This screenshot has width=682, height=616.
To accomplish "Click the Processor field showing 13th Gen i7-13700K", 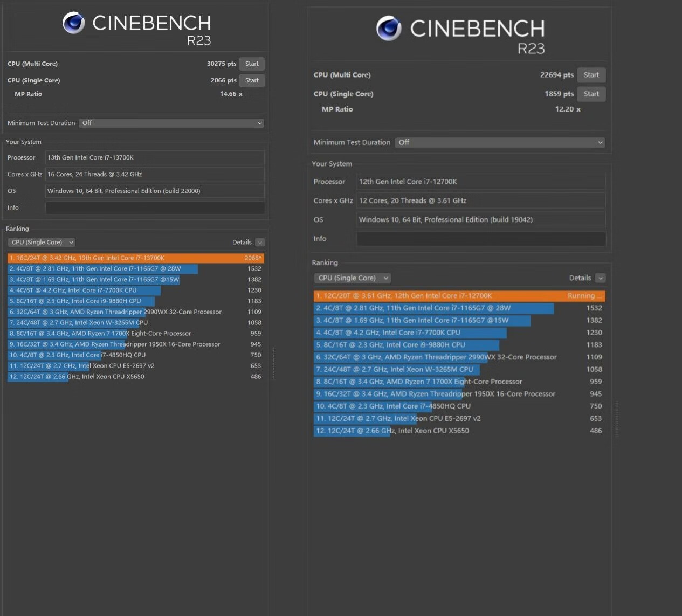I will tap(155, 157).
